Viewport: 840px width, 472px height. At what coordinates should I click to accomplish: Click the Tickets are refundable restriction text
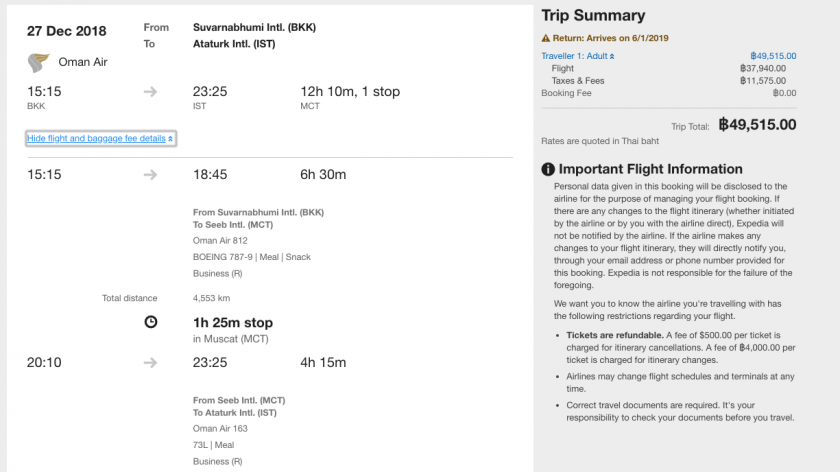(x=615, y=335)
